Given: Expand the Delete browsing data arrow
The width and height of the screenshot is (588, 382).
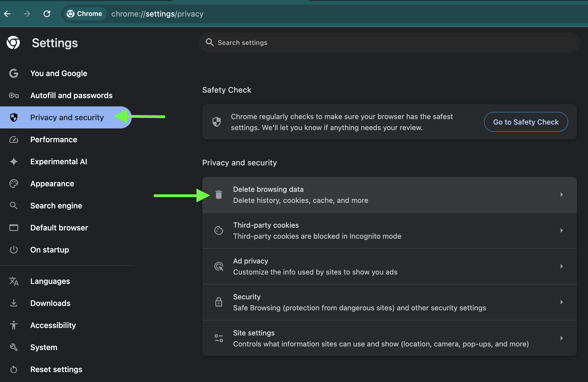Looking at the screenshot, I should [x=561, y=195].
